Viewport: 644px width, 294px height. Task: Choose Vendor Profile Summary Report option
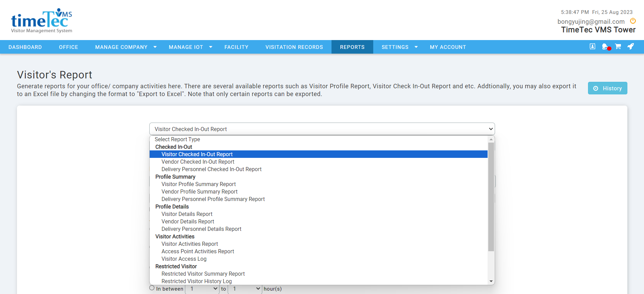coord(200,192)
